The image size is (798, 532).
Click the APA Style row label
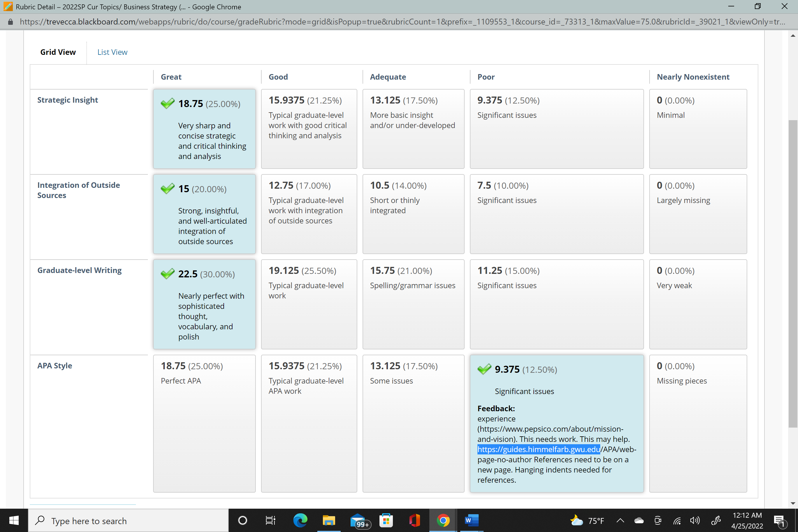click(55, 365)
